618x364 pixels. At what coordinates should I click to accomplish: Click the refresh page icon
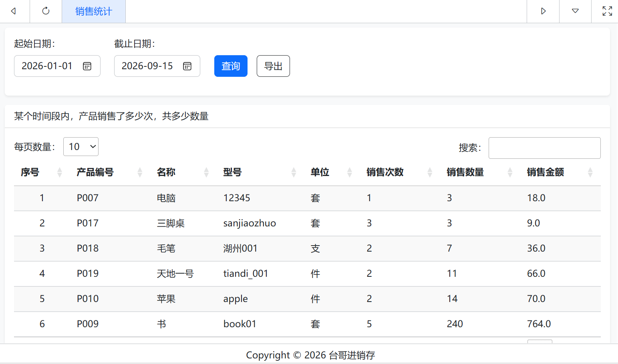pos(46,11)
